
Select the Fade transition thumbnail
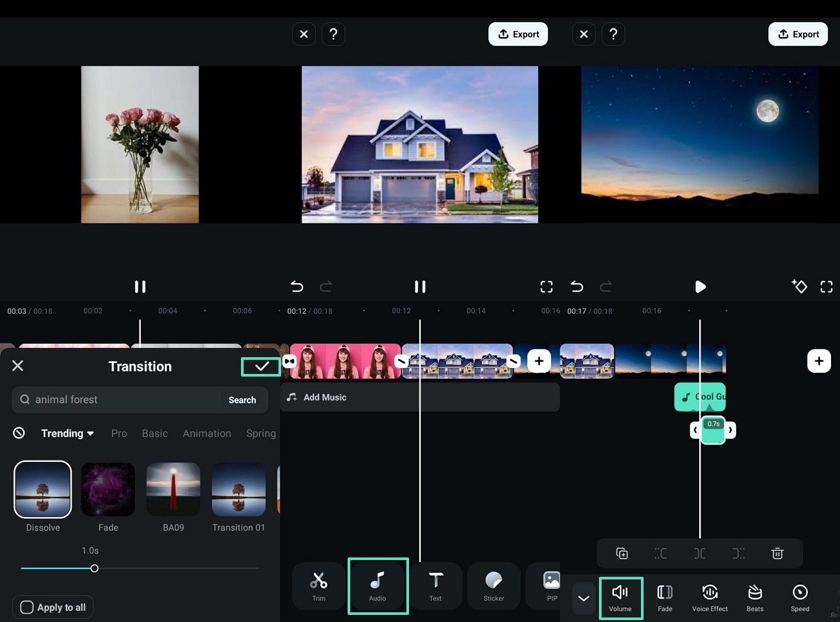point(108,490)
